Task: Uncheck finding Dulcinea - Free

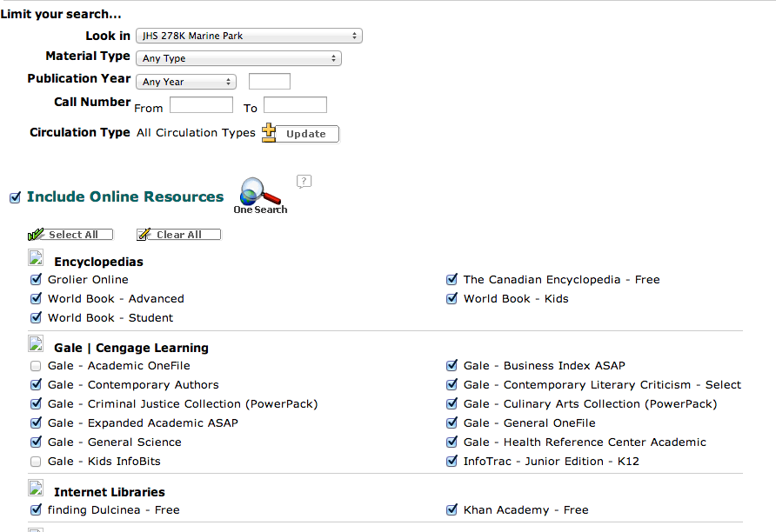Action: [x=36, y=509]
